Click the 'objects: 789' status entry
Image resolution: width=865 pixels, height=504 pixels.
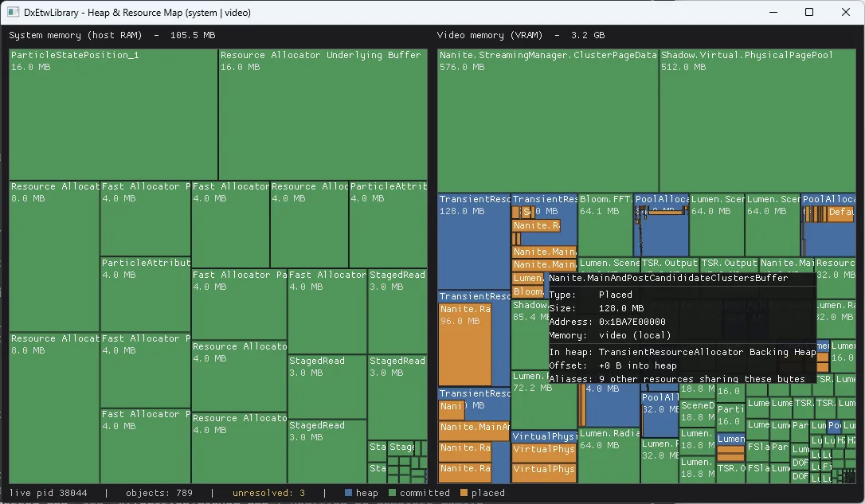pyautogui.click(x=159, y=492)
